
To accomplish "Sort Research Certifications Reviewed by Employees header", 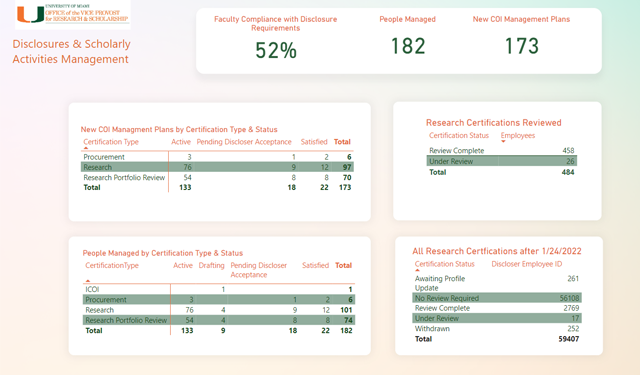I will (x=518, y=135).
